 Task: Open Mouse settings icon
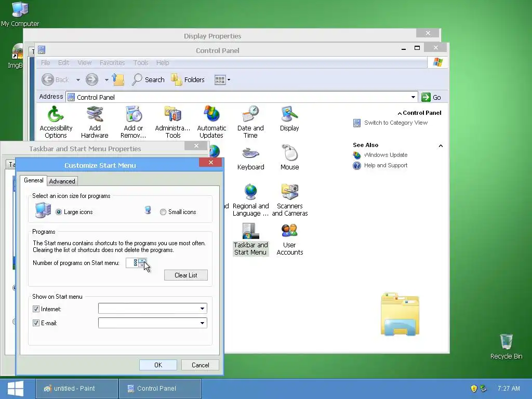pyautogui.click(x=289, y=157)
